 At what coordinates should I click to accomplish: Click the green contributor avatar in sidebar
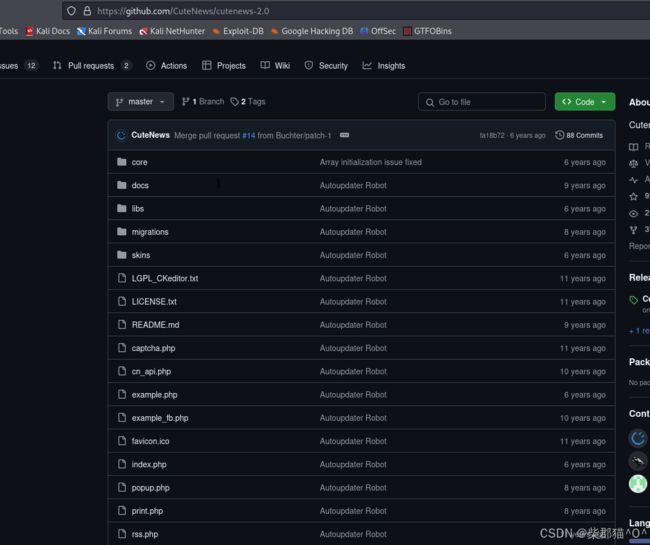point(638,483)
